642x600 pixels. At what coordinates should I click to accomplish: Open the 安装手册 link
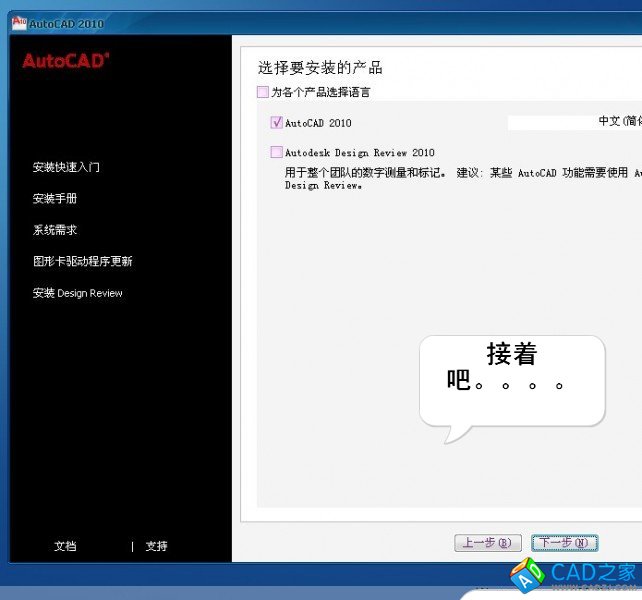[55, 198]
